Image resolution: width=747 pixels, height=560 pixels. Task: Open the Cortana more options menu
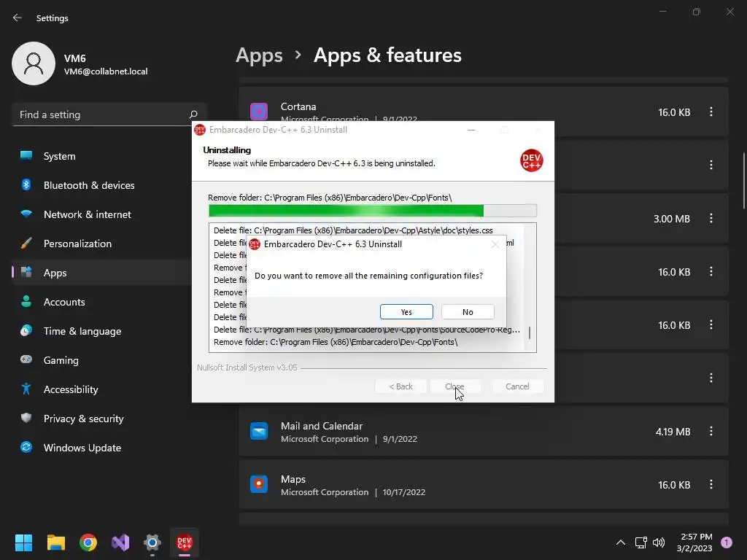[711, 112]
